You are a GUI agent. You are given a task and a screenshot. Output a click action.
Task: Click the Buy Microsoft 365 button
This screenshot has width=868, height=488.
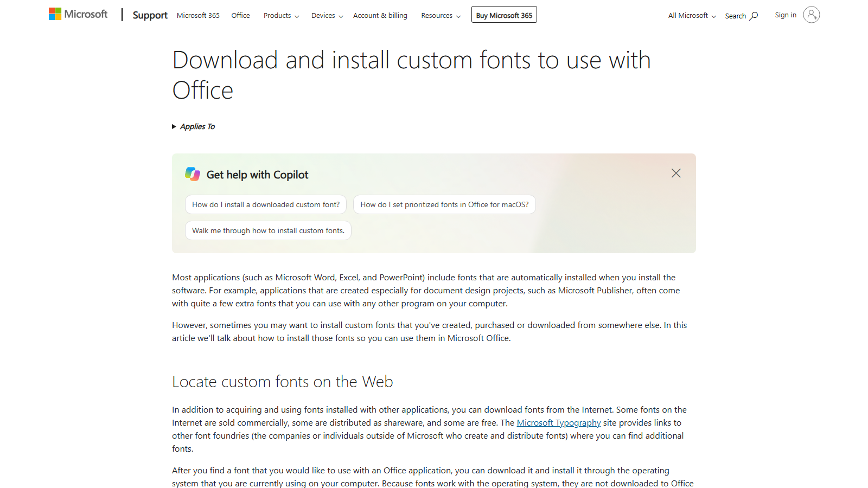(x=504, y=15)
